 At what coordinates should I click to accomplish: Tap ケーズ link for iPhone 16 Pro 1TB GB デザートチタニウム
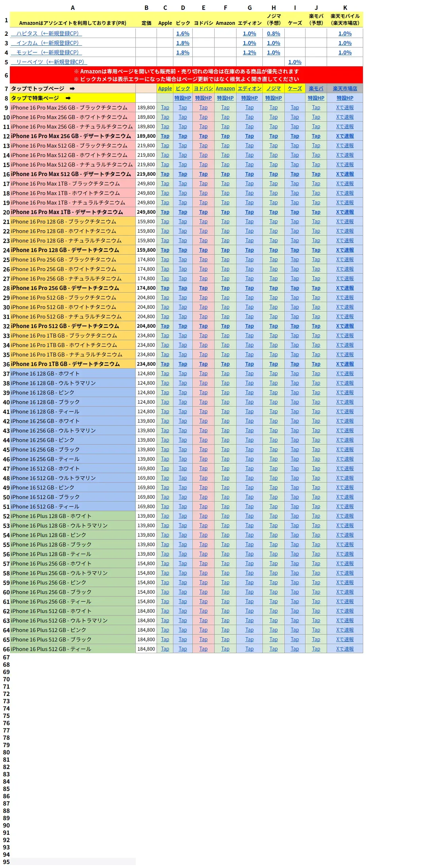pos(295,364)
